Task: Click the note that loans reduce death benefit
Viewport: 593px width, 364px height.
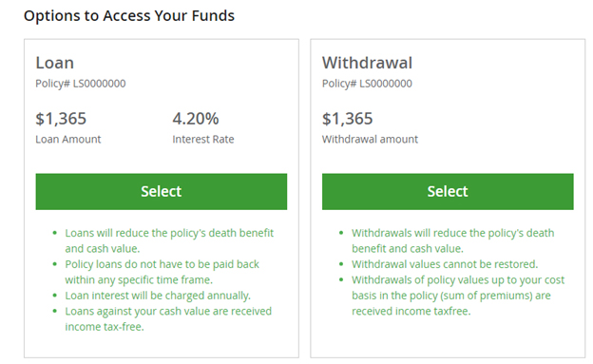Action: (x=169, y=240)
